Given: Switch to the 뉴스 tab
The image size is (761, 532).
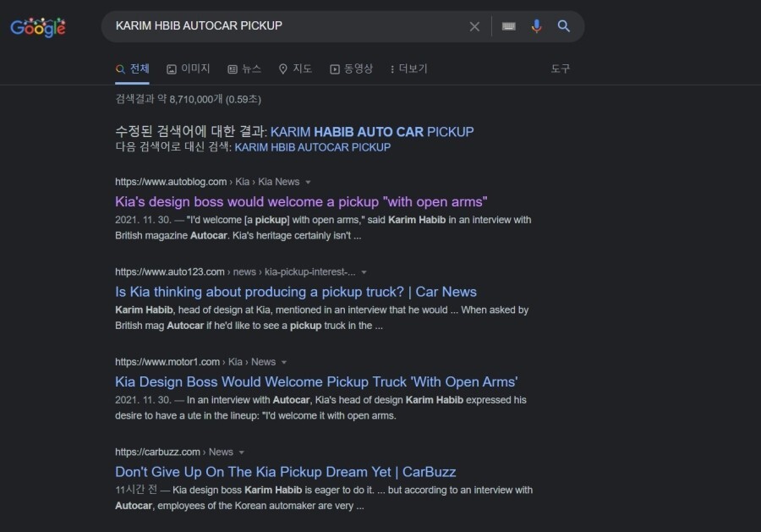Looking at the screenshot, I should 244,69.
